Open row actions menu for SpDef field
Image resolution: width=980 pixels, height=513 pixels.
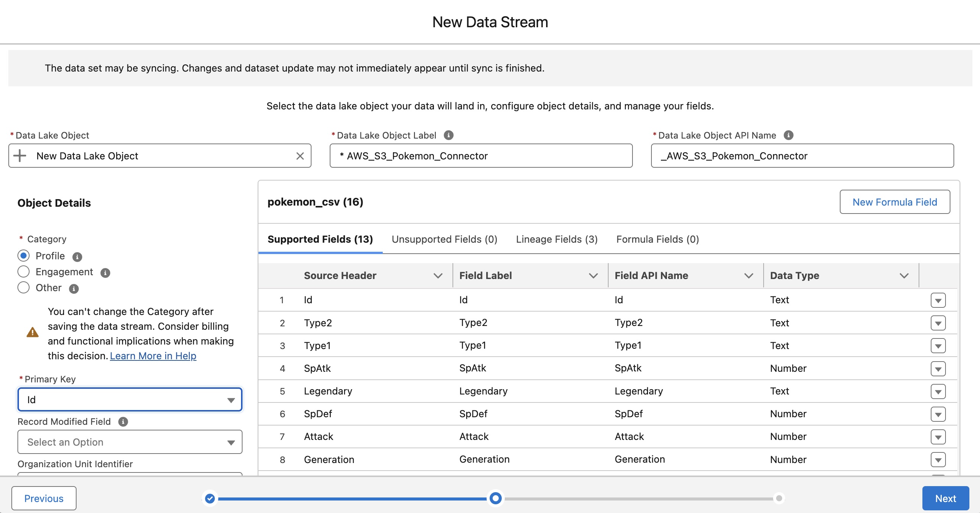[x=938, y=414]
